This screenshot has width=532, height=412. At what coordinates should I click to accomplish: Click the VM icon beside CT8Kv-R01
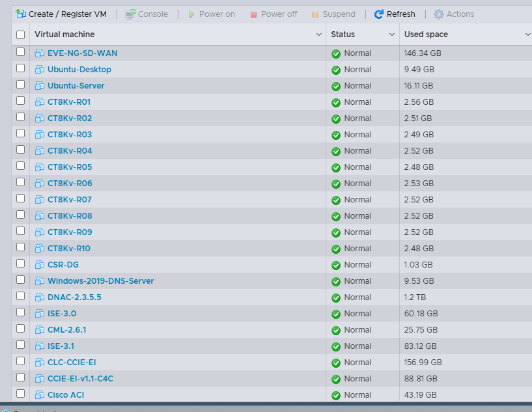point(40,102)
